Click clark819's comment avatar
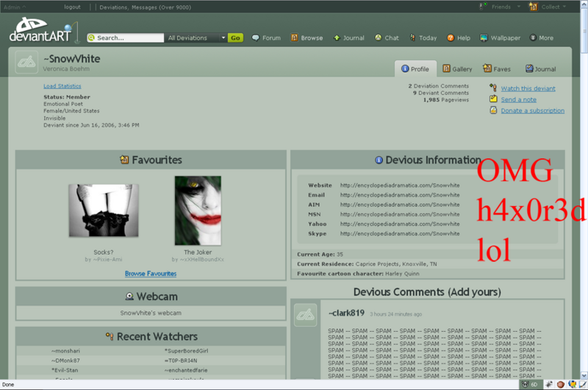The height and width of the screenshot is (390, 588). [x=306, y=315]
